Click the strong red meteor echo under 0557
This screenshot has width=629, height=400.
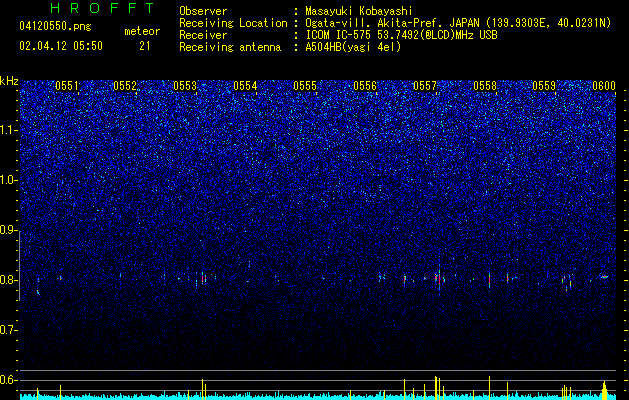click(x=439, y=278)
